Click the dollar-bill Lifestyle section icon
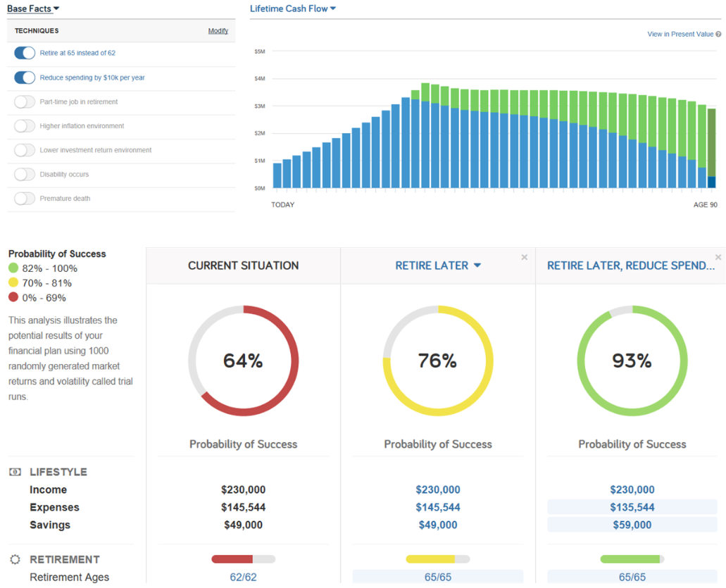This screenshot has height=588, width=726. coord(15,472)
